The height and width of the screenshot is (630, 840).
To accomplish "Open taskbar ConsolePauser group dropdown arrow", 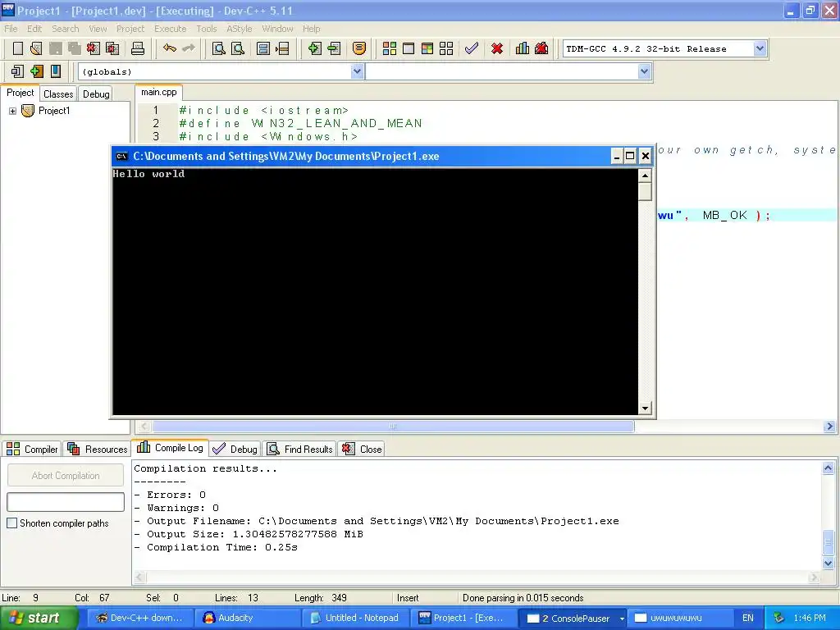I will click(622, 619).
